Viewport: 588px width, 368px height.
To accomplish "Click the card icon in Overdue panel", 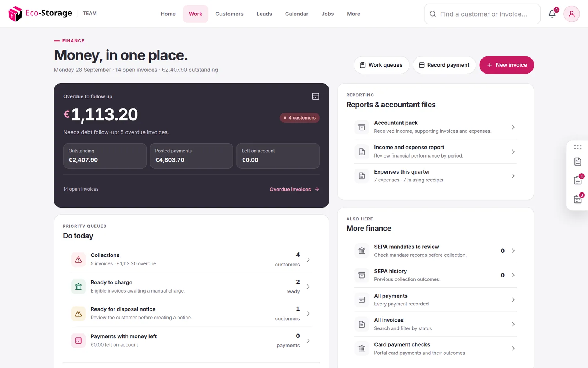I will [x=316, y=96].
